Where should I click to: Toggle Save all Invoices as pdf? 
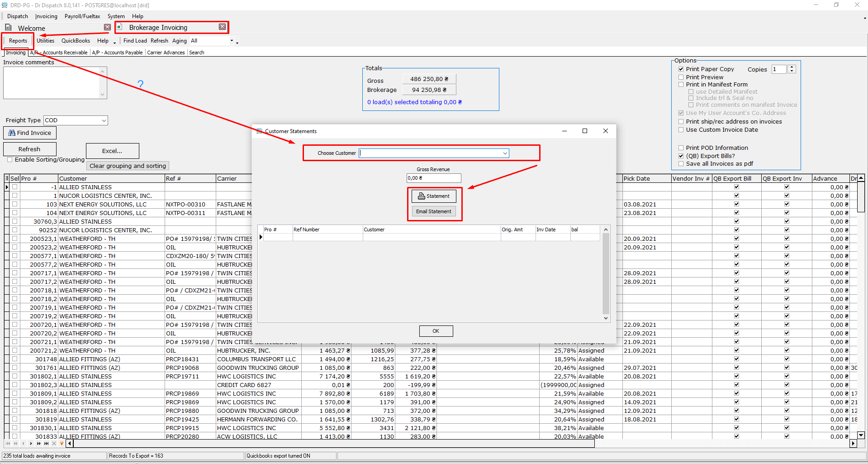[681, 164]
